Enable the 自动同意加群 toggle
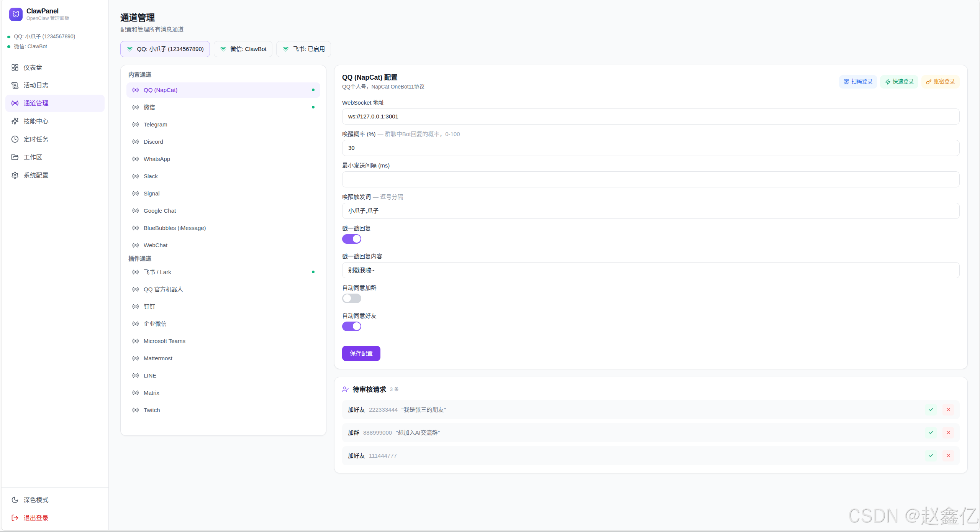980x532 pixels. click(351, 299)
